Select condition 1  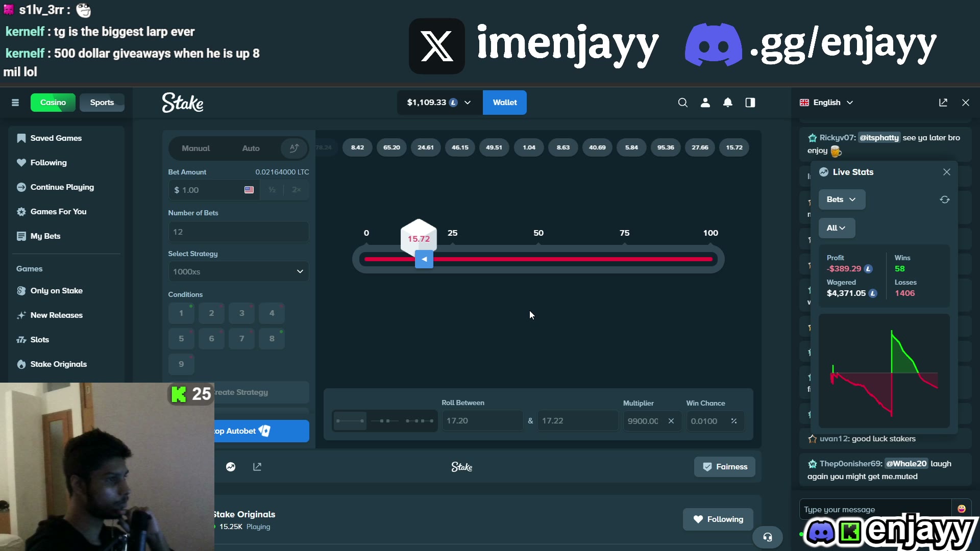pyautogui.click(x=181, y=313)
